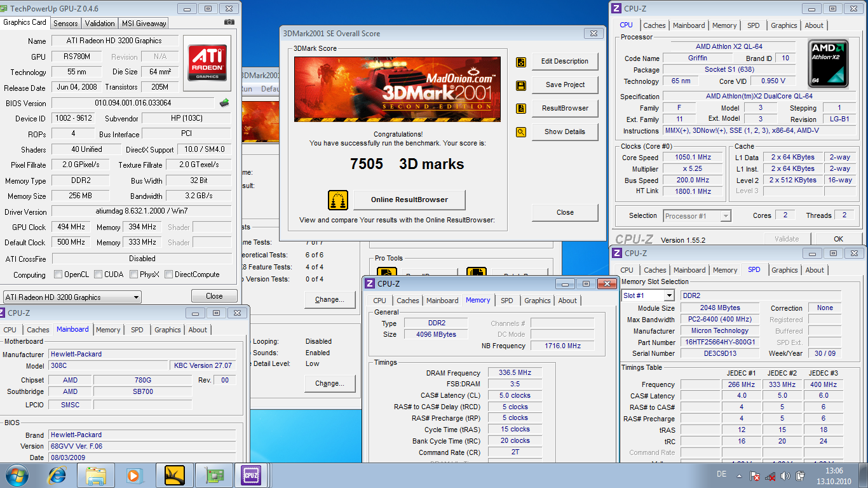Click the BIOS Version field in GPU-Z
The image size is (868, 488).
tap(133, 103)
